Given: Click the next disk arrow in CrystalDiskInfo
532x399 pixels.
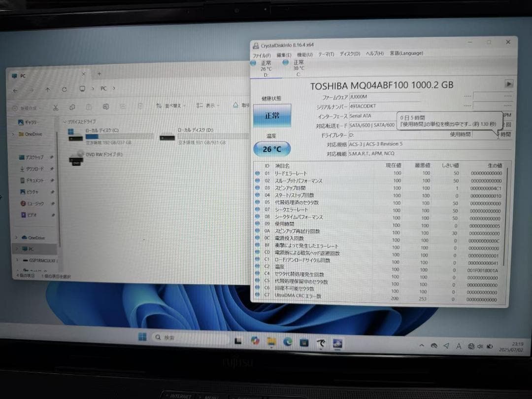Looking at the screenshot, I should [508, 84].
